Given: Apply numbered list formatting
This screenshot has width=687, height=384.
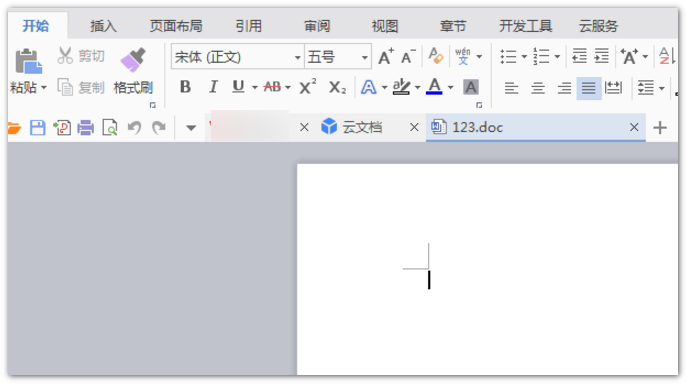Looking at the screenshot, I should tap(542, 56).
